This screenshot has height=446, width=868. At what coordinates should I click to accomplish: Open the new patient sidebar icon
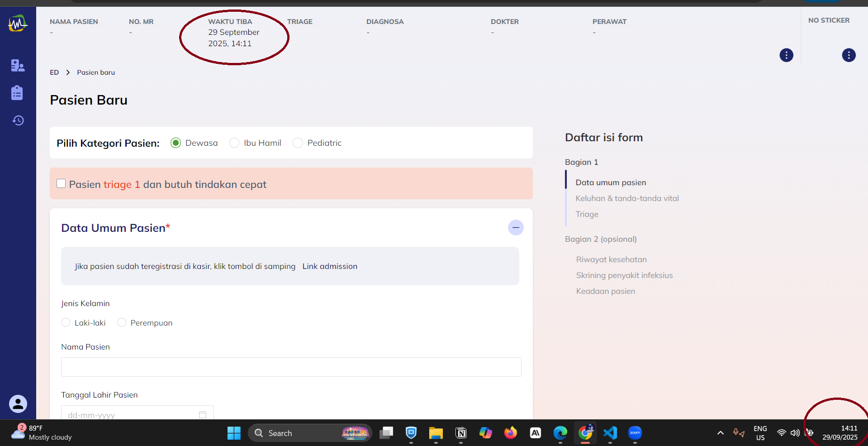click(x=18, y=66)
